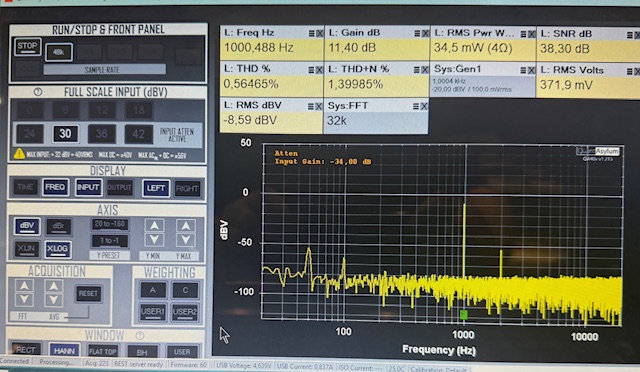Click the Y MAX down arrow

tap(186, 240)
